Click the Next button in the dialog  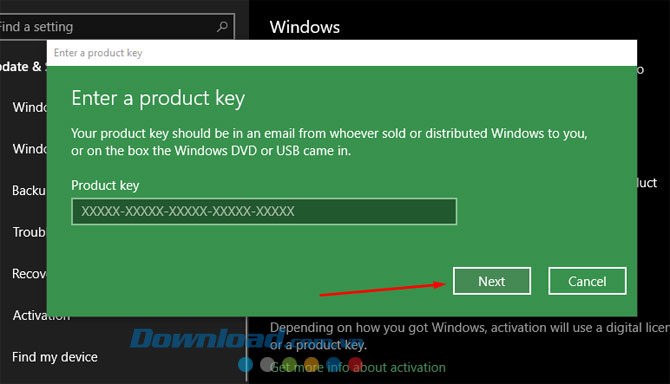coord(492,281)
